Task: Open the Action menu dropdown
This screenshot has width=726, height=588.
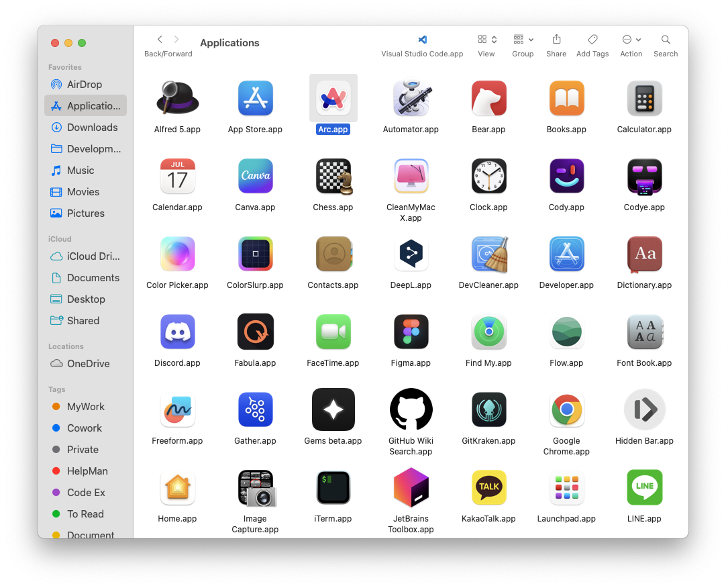Action: [631, 40]
